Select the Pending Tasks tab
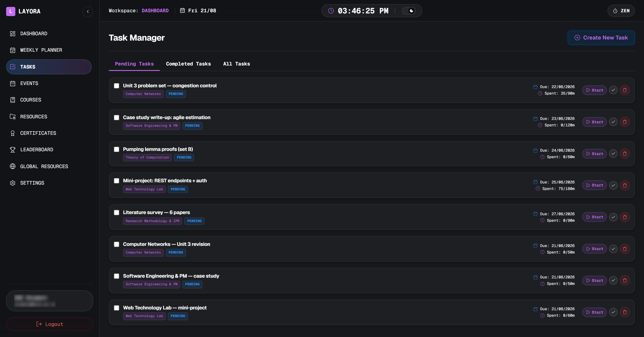The image size is (644, 337). coord(134,64)
